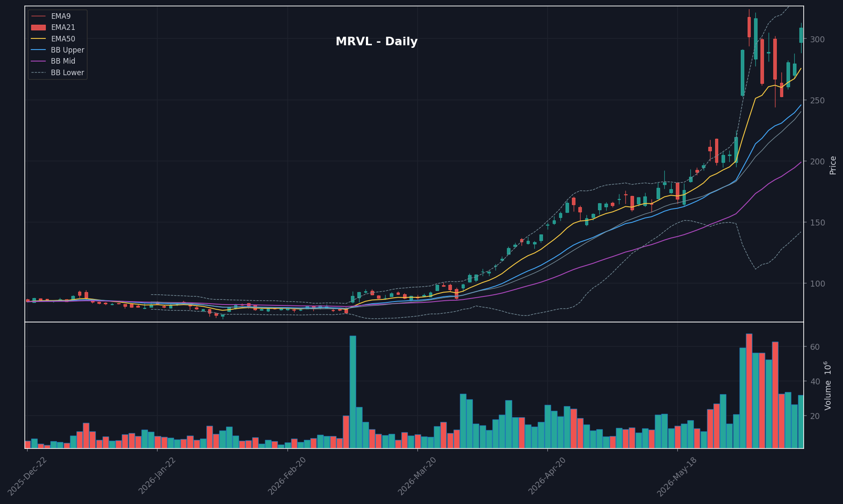This screenshot has height=504, width=843.
Task: Click the BB Lower legend label
Action: point(68,73)
